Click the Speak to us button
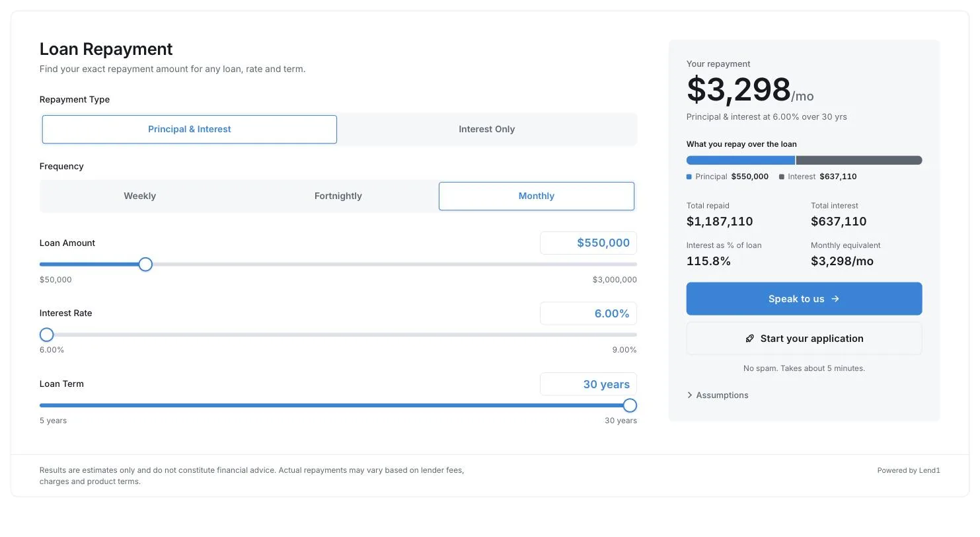 pos(804,299)
